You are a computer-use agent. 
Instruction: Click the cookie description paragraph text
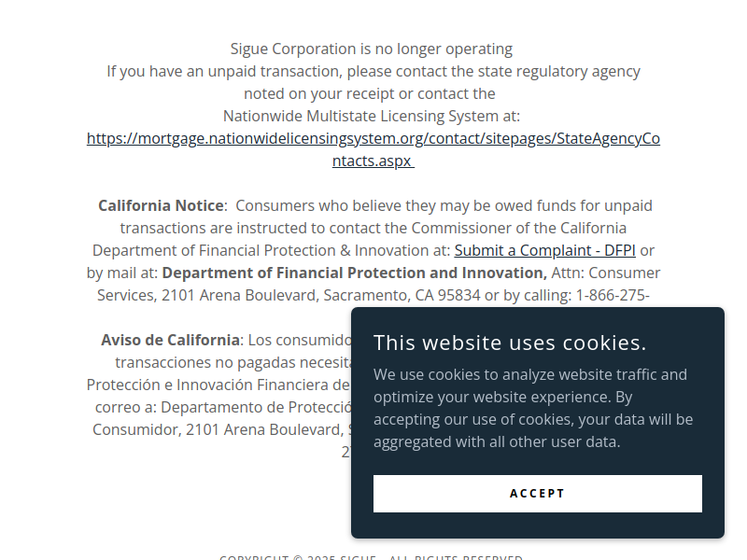pos(533,408)
